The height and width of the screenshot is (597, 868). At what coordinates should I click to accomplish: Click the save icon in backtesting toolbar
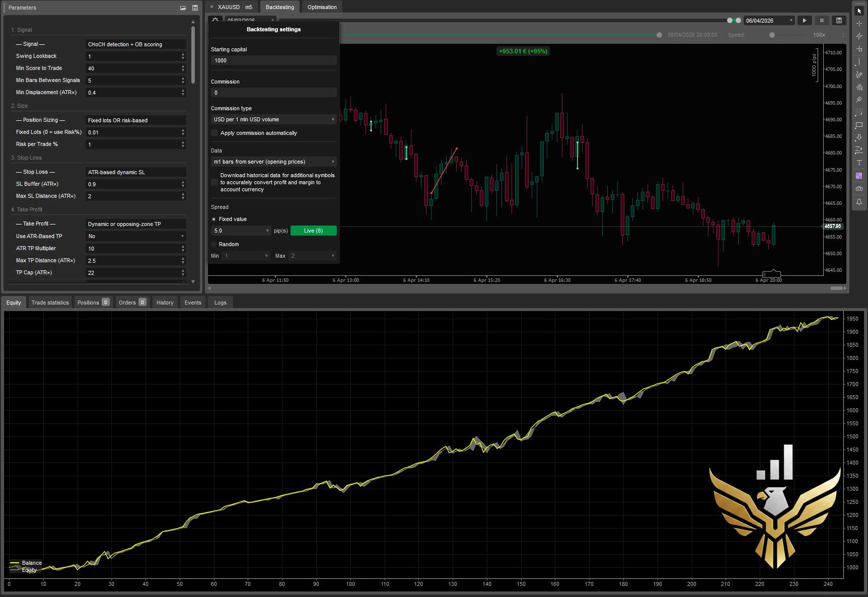839,21
